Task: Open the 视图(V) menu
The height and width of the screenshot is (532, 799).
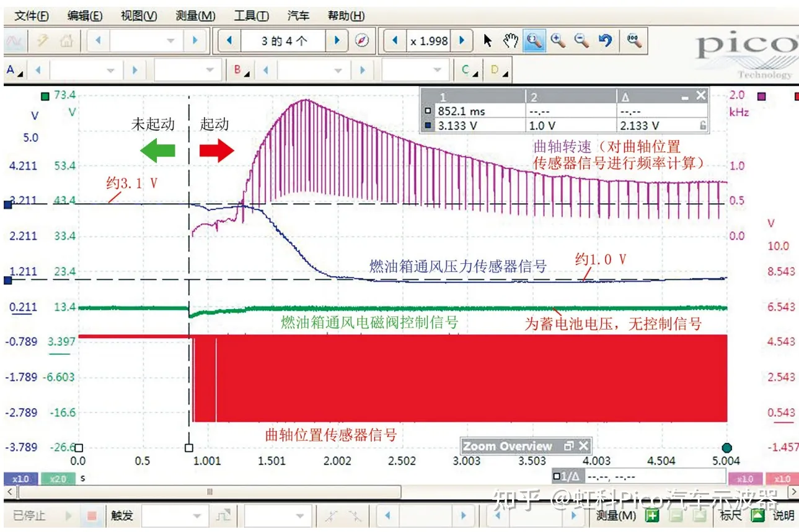Action: point(138,15)
